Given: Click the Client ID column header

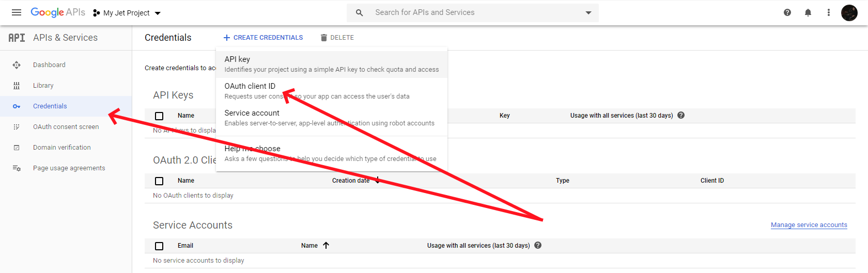Looking at the screenshot, I should click(712, 181).
